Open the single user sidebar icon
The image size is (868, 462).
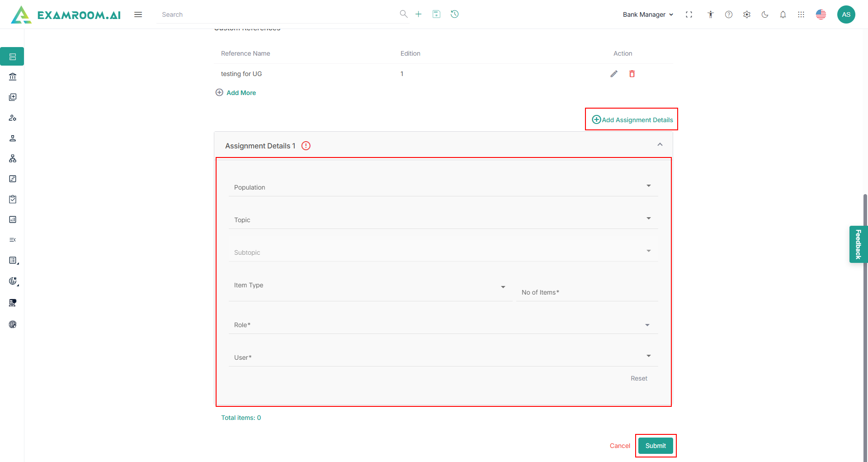(x=13, y=138)
